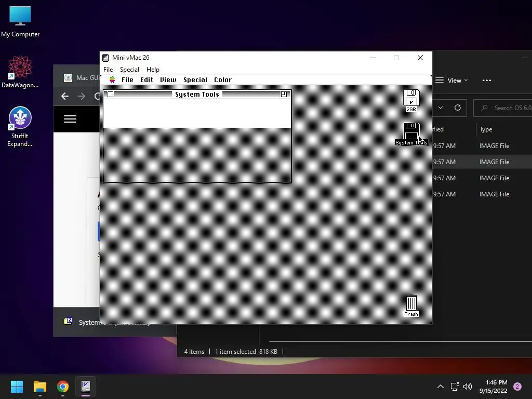The width and height of the screenshot is (532, 399).
Task: Open the emulated Mac Special menu
Action: (x=195, y=79)
